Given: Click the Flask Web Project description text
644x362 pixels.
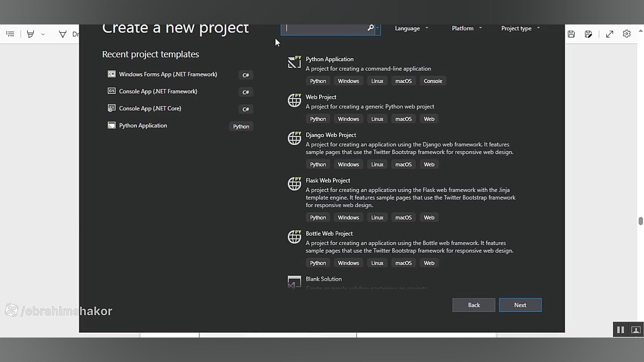Looking at the screenshot, I should click(x=411, y=197).
